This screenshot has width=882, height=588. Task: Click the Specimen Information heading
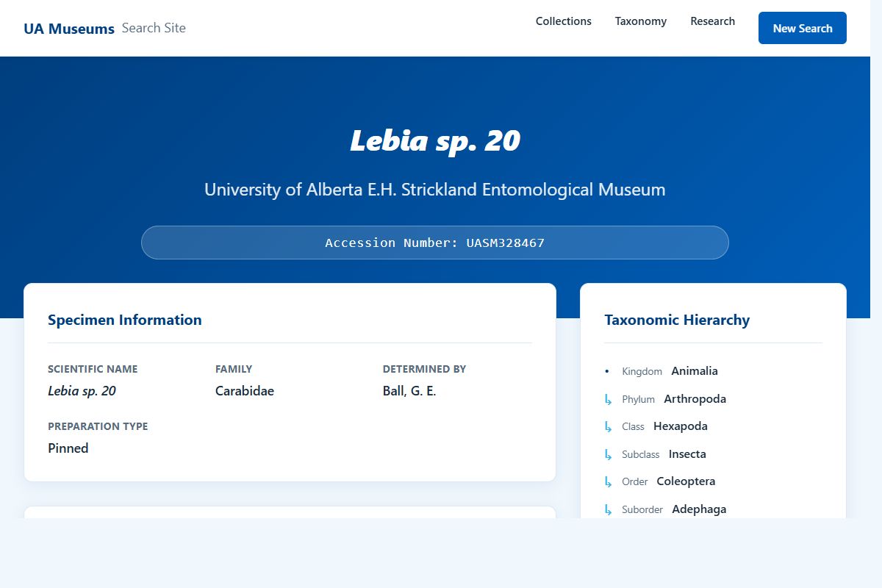coord(125,320)
